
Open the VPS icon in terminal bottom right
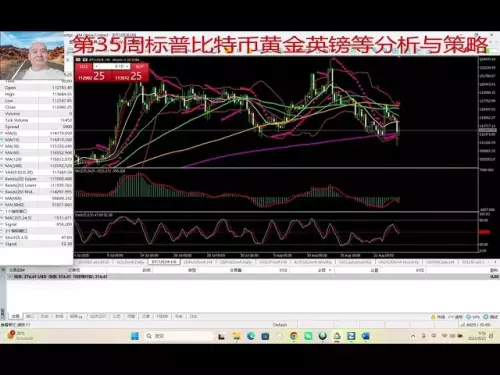tap(473, 317)
